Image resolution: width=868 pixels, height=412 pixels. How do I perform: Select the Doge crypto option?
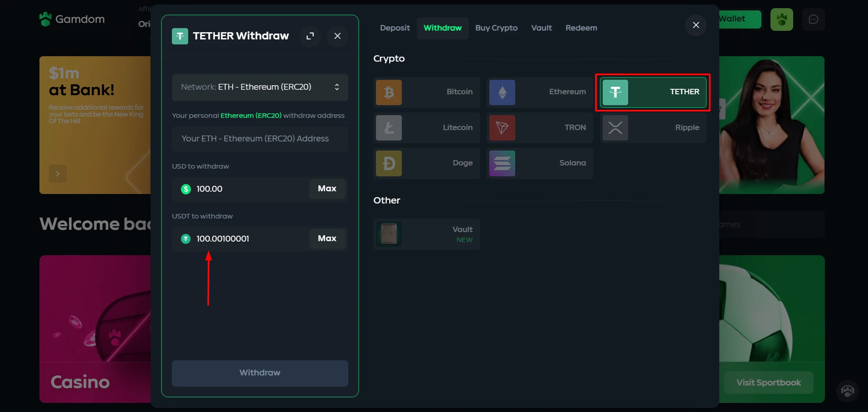click(426, 163)
